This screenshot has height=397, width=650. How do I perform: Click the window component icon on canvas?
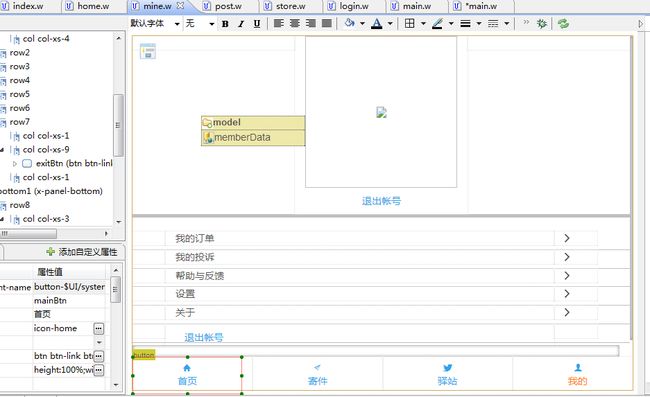[148, 51]
